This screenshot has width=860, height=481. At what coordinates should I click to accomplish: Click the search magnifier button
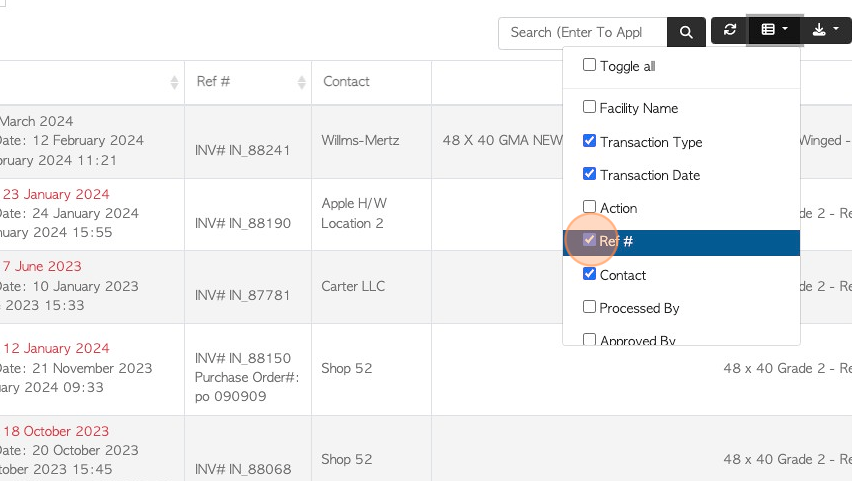tap(686, 32)
